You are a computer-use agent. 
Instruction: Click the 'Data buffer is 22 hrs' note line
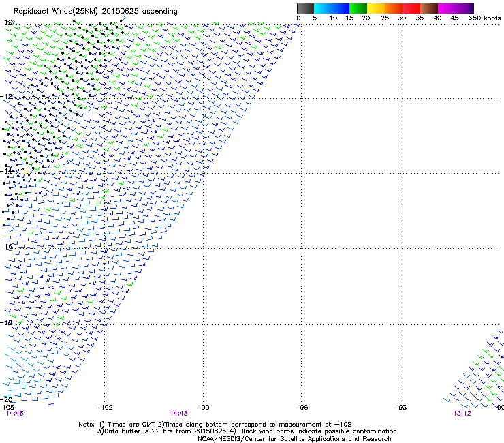coord(247,431)
